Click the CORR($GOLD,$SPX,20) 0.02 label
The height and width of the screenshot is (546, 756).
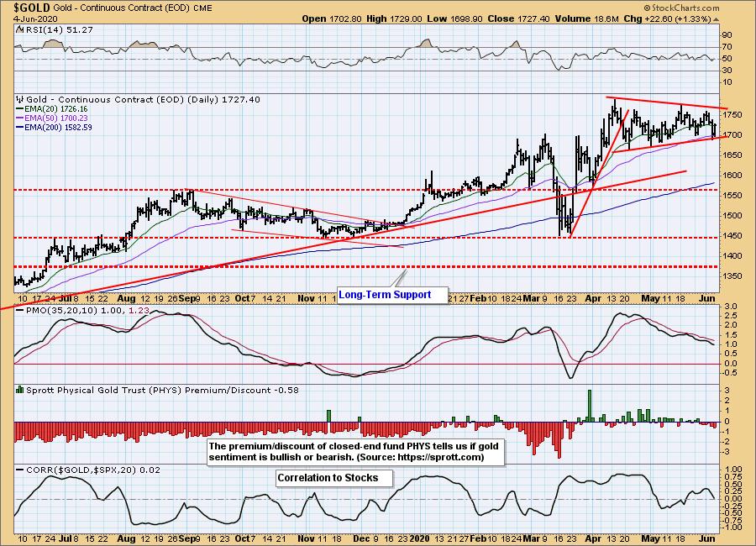click(93, 470)
